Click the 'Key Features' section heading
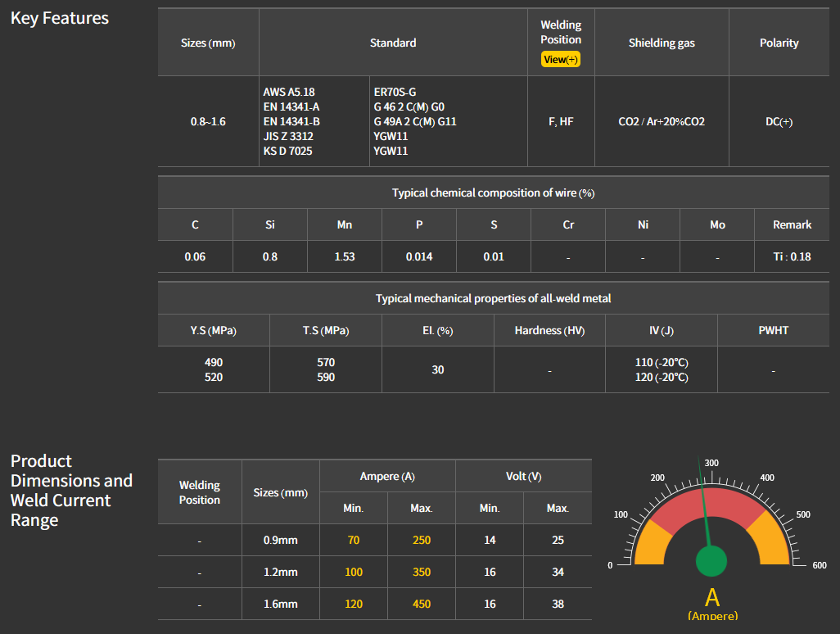840x634 pixels. tap(60, 18)
